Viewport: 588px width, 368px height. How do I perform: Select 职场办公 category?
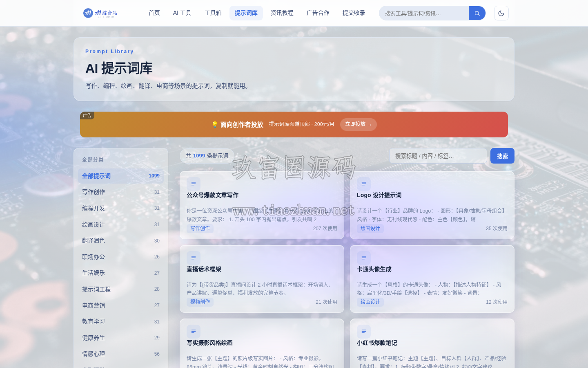coord(121,257)
